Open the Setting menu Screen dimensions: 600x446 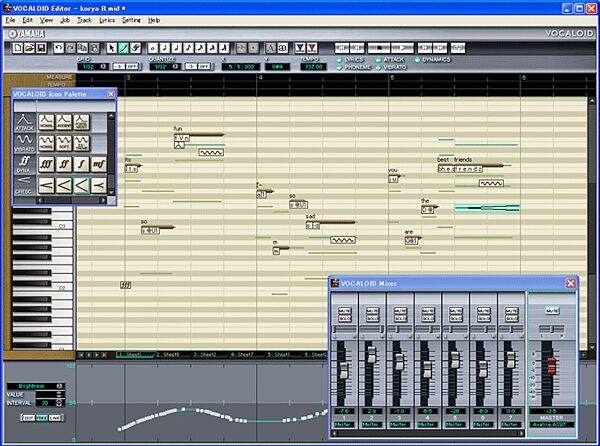[x=131, y=20]
